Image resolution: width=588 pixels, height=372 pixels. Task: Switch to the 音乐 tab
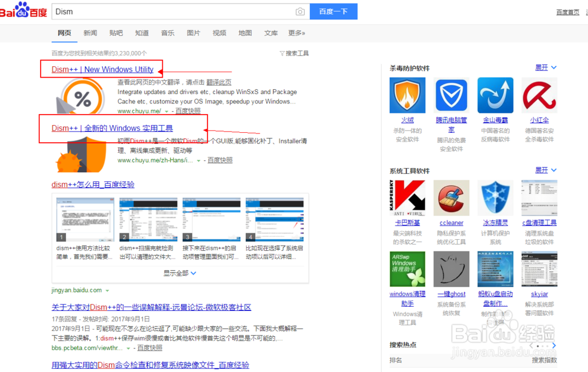[168, 33]
